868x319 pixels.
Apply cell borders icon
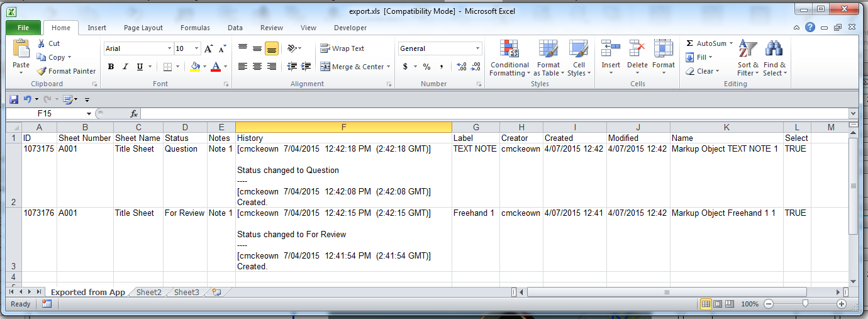167,67
